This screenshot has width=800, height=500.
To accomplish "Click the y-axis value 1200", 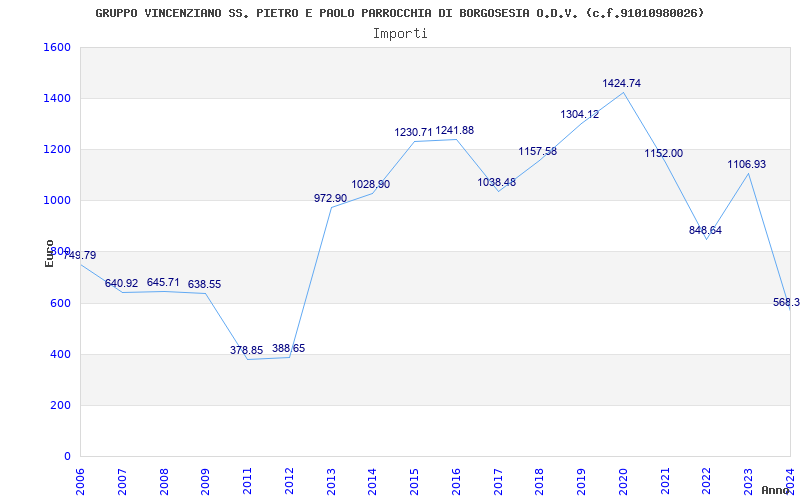I will tap(57, 149).
